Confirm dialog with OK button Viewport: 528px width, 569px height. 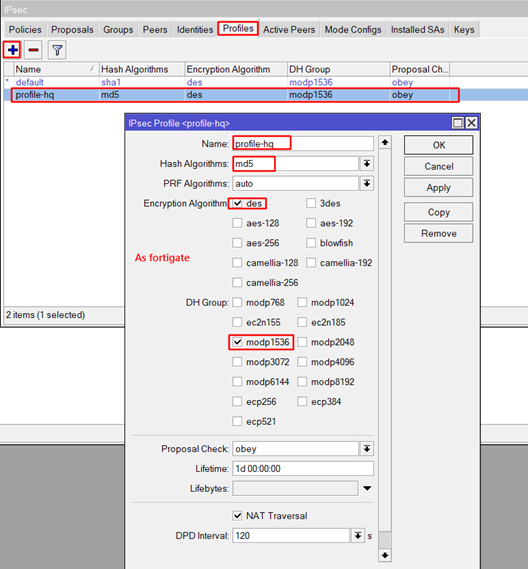(438, 145)
